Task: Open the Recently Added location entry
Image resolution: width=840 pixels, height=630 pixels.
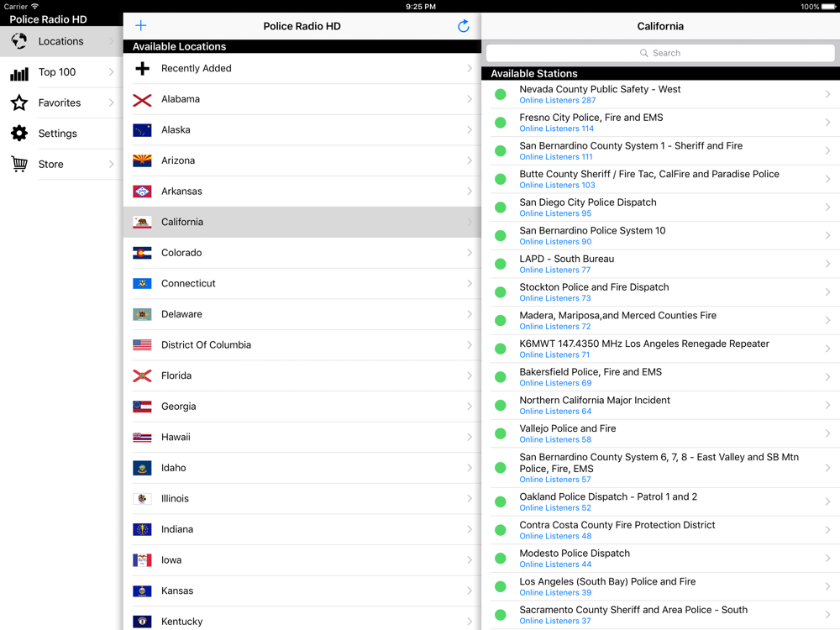Action: tap(302, 69)
